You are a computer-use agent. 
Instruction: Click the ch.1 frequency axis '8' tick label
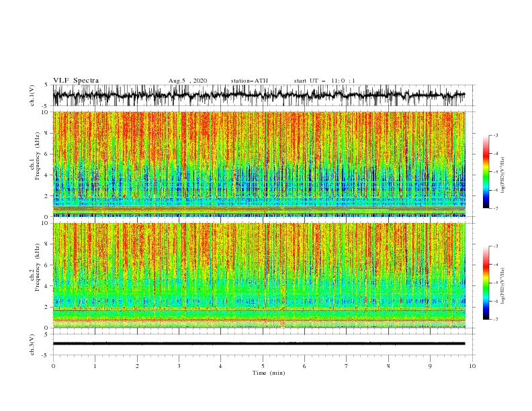coord(48,133)
